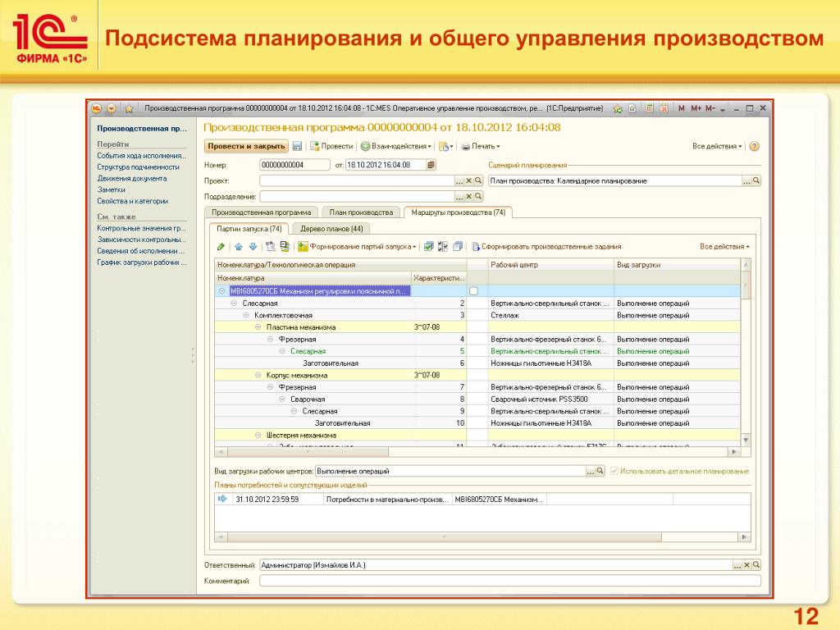The image size is (840, 630).
Task: Open Структура подчиненности link
Action: pyautogui.click(x=138, y=167)
